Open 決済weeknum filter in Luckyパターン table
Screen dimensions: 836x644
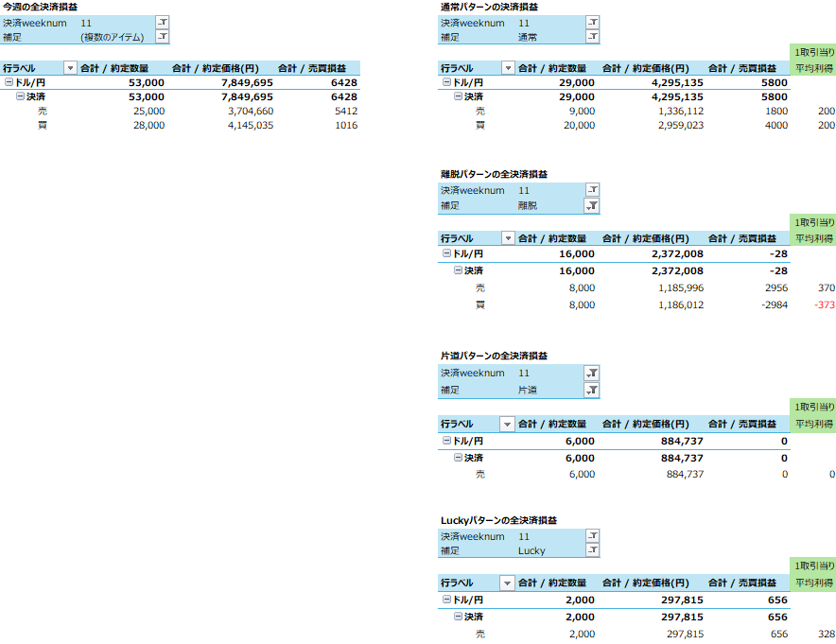point(592,535)
